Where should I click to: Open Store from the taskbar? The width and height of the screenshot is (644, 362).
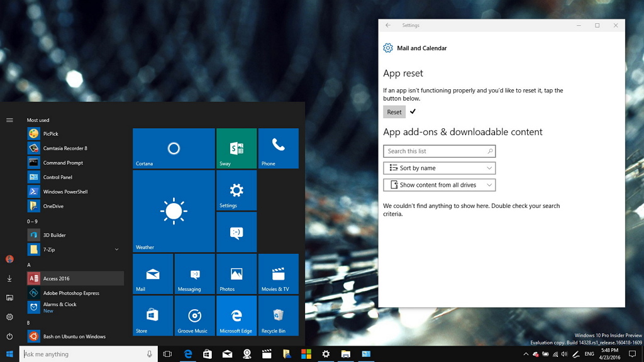click(x=208, y=354)
